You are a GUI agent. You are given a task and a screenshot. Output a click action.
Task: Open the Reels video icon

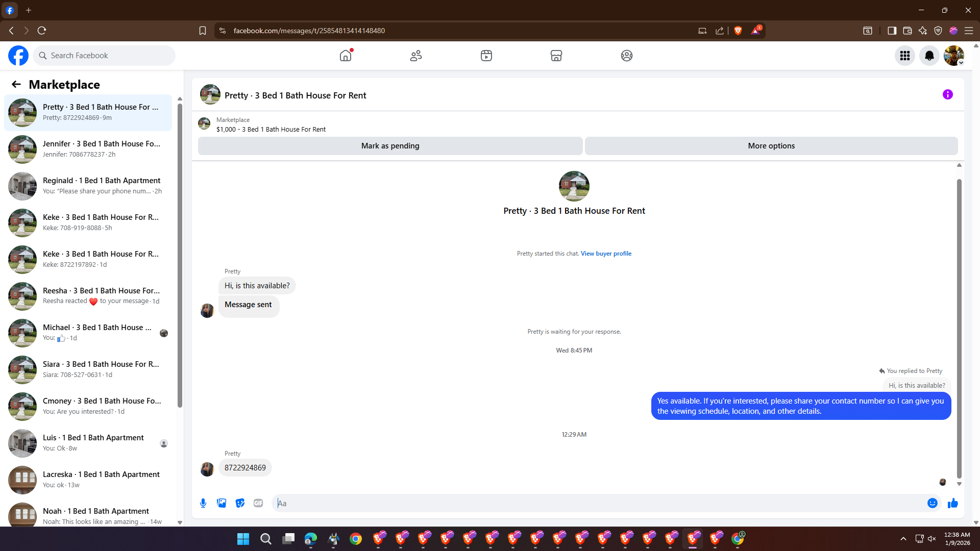[x=486, y=56]
